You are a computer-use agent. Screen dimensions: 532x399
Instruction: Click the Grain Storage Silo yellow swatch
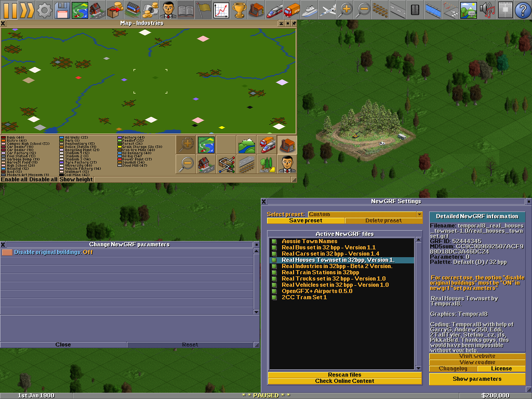(x=119, y=147)
